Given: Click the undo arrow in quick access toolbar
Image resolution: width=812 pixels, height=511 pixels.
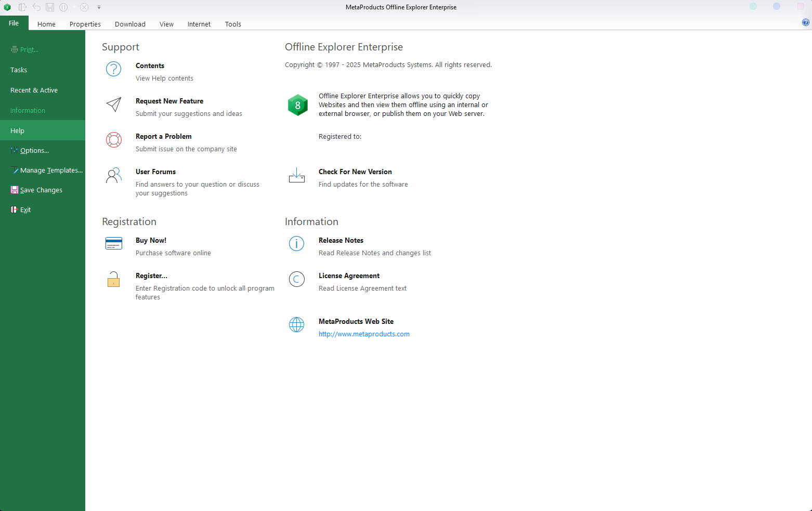Looking at the screenshot, I should pos(36,7).
